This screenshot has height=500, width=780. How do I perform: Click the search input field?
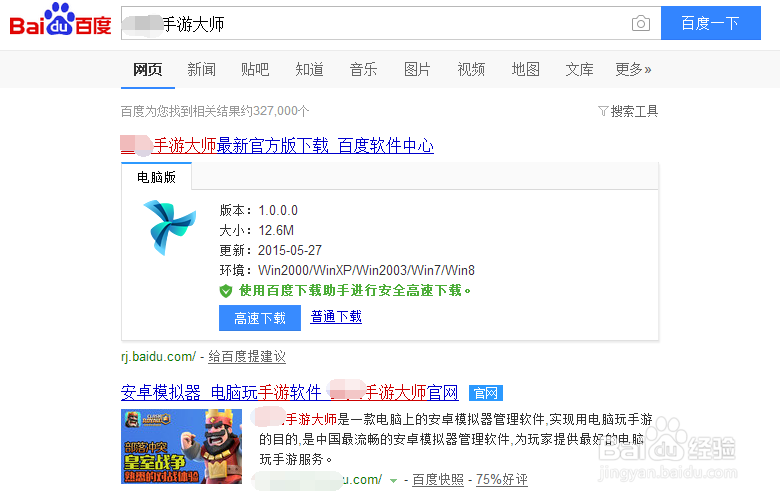pos(391,23)
